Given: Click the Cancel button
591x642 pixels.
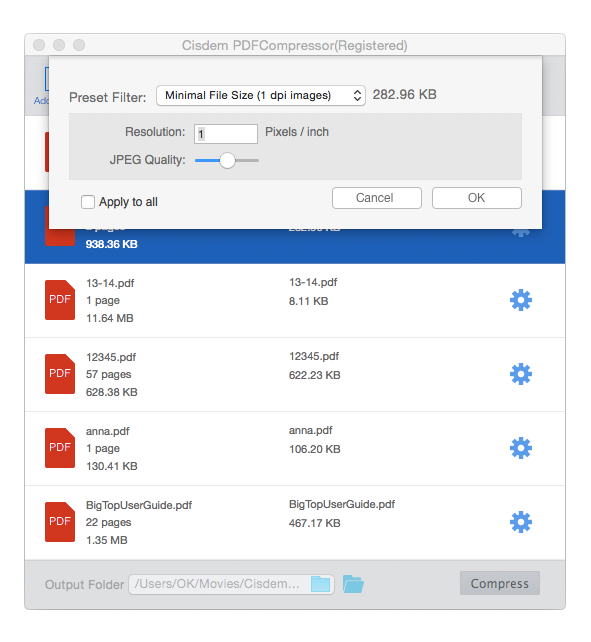Looking at the screenshot, I should tap(376, 198).
